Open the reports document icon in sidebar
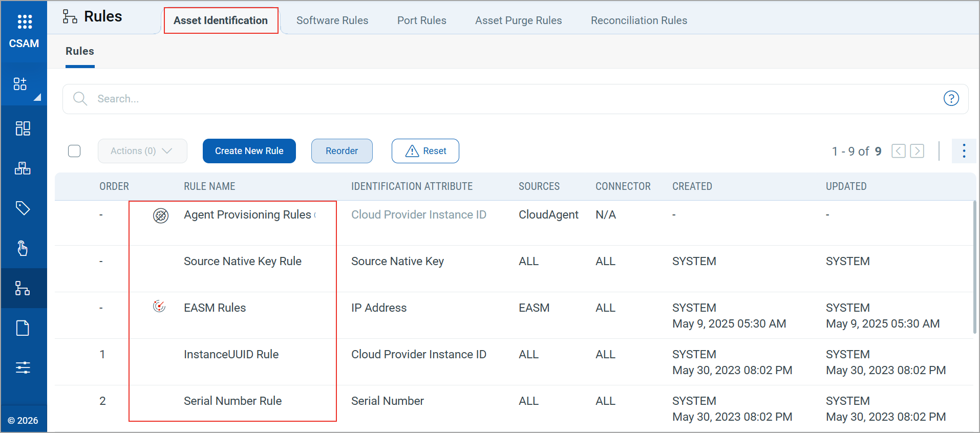This screenshot has width=980, height=433. click(23, 328)
